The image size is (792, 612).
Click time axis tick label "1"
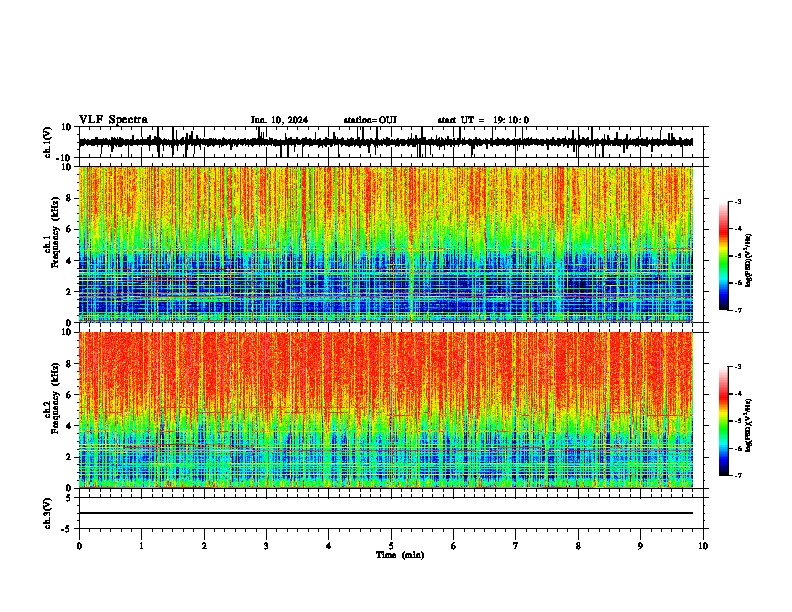[x=141, y=546]
